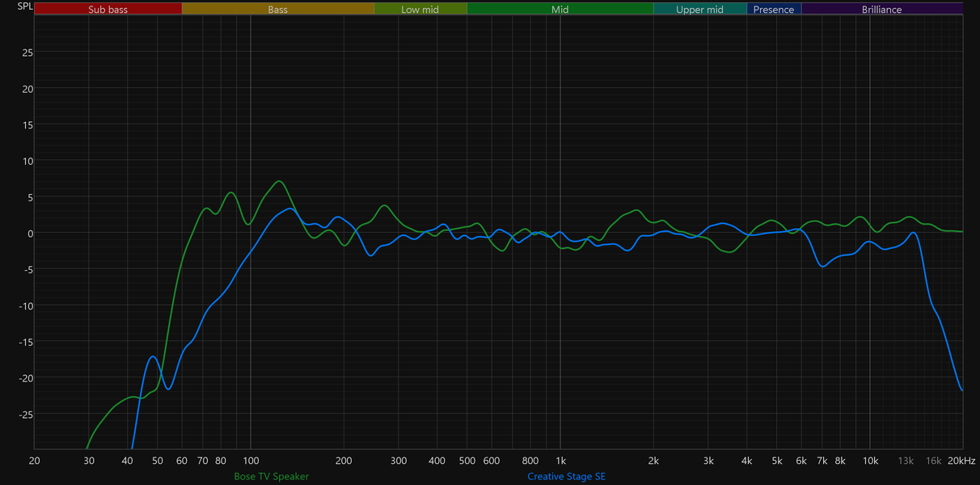Viewport: 980px width, 485px height.
Task: Click the blue curve dip near 7k
Action: pyautogui.click(x=823, y=266)
